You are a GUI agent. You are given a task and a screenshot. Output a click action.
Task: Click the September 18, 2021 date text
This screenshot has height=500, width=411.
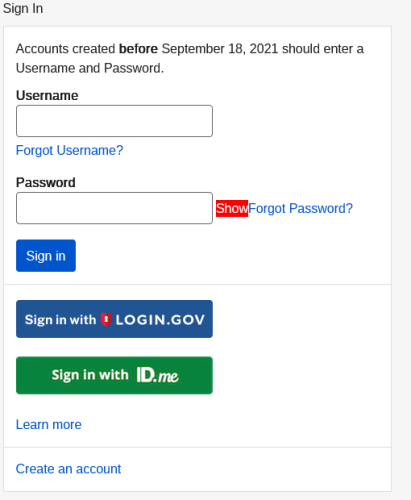click(220, 49)
